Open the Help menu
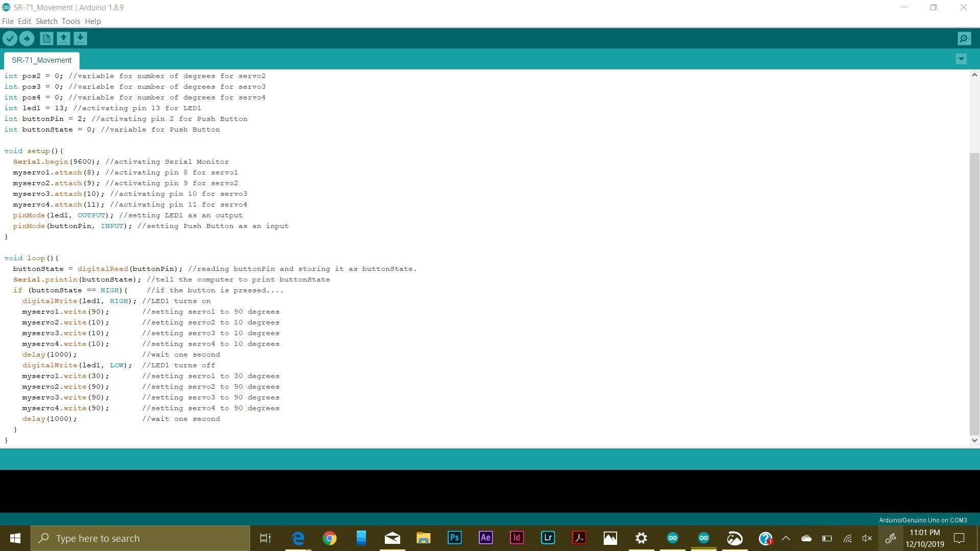The width and height of the screenshot is (980, 551). click(93, 21)
